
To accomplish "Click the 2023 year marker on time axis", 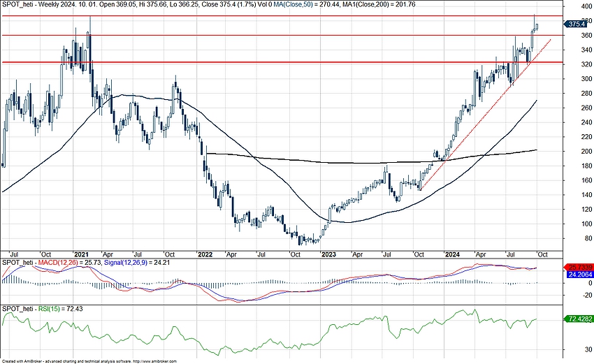I will (327, 254).
